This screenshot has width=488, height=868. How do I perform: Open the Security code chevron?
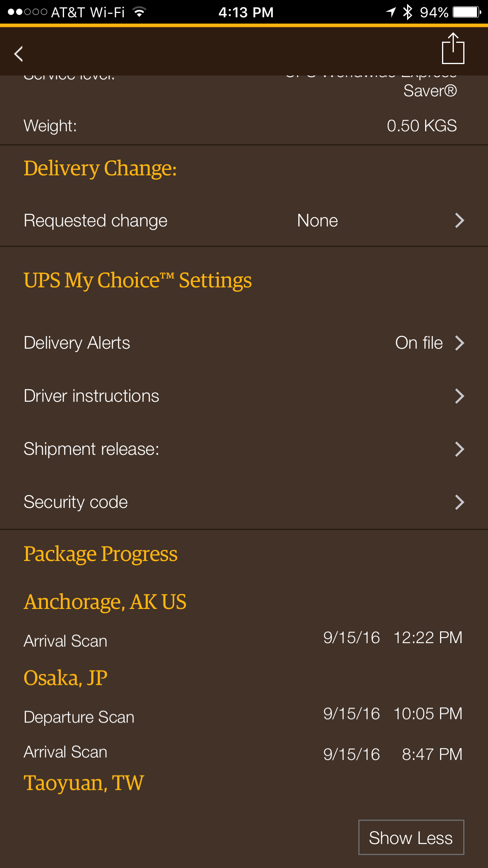coord(459,502)
